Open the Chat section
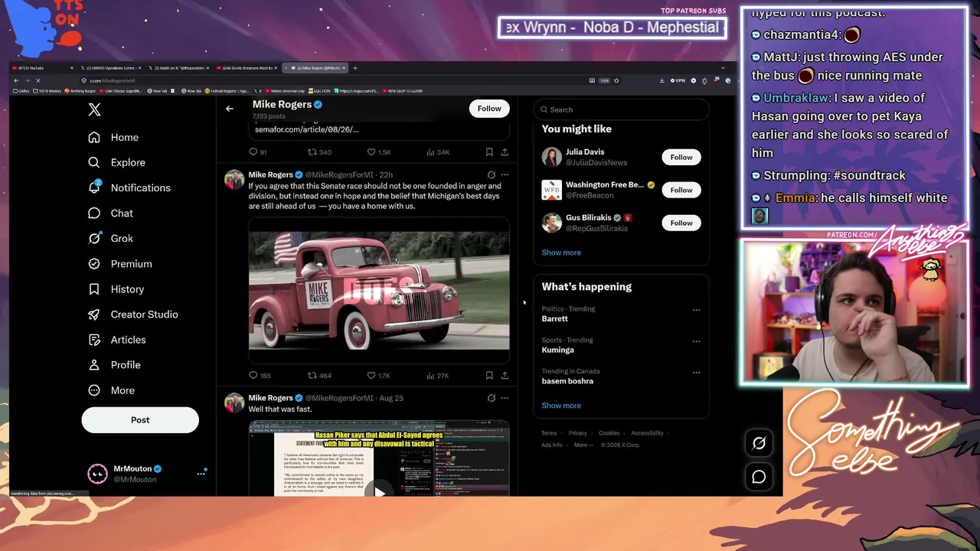The height and width of the screenshot is (551, 980). (x=110, y=214)
